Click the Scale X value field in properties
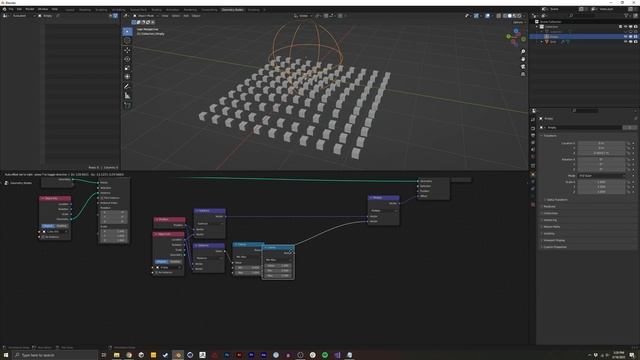This screenshot has width=640, height=360. [601, 182]
